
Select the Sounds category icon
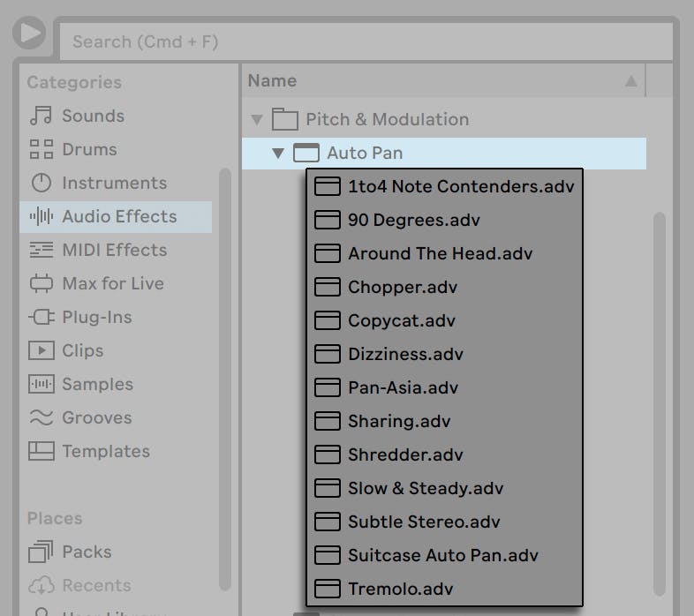(41, 116)
